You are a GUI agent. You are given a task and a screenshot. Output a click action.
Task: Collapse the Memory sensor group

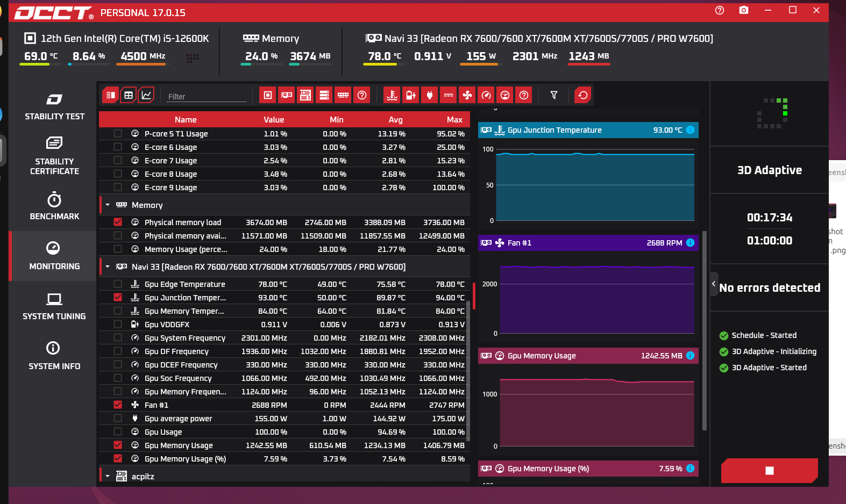(108, 205)
